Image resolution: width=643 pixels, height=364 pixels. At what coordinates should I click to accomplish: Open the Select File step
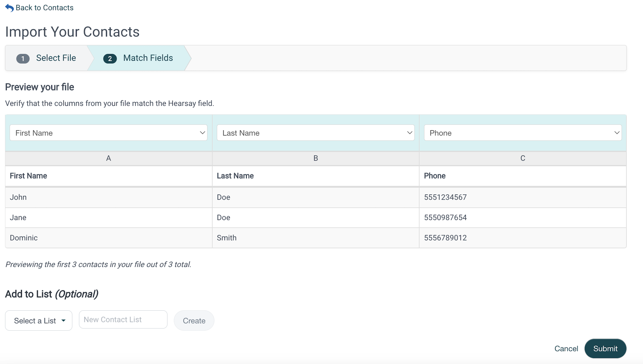coord(56,58)
